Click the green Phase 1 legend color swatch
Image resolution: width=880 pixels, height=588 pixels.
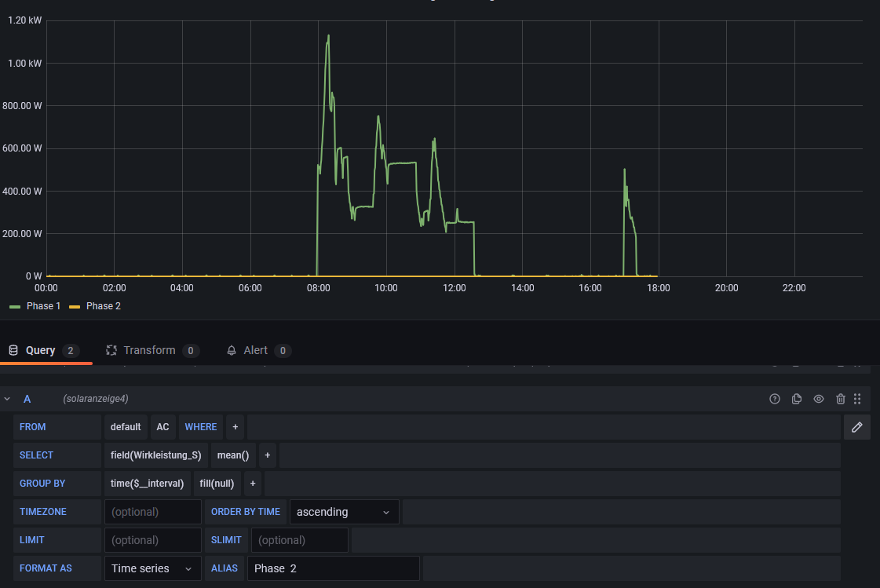[x=16, y=306]
